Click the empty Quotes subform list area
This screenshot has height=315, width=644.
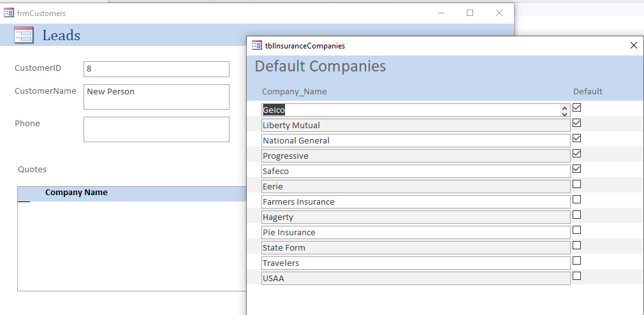point(131,246)
